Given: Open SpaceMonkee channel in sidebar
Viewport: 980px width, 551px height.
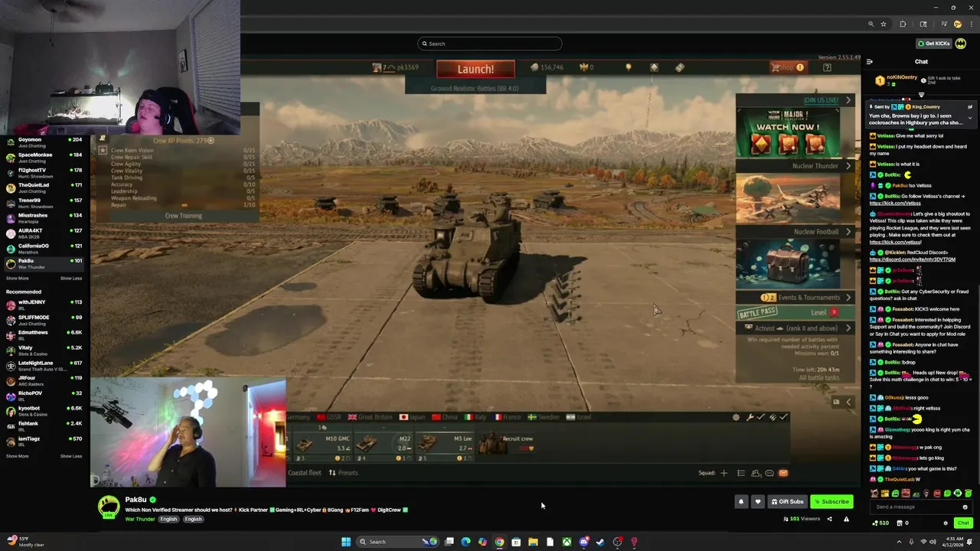Looking at the screenshot, I should [x=45, y=158].
